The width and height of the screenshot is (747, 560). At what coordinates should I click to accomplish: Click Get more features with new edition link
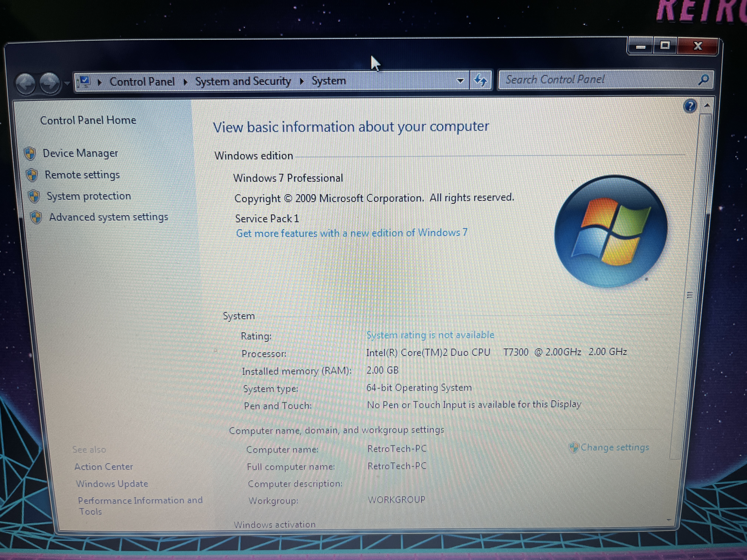352,233
